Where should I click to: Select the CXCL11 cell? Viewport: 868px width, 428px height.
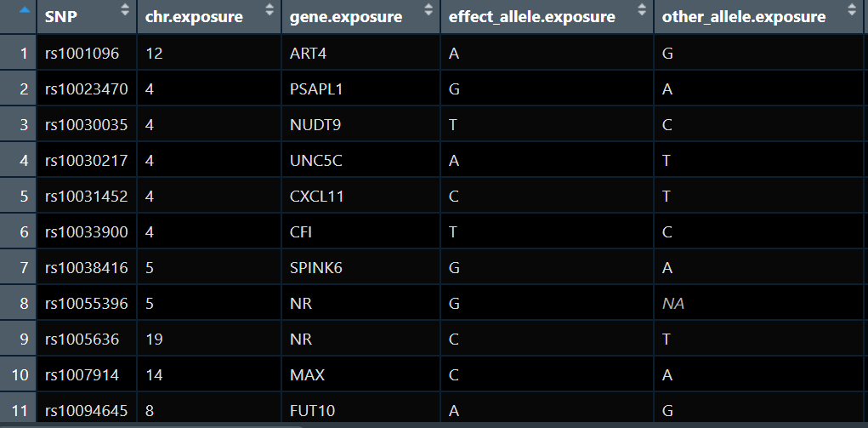pyautogui.click(x=361, y=197)
